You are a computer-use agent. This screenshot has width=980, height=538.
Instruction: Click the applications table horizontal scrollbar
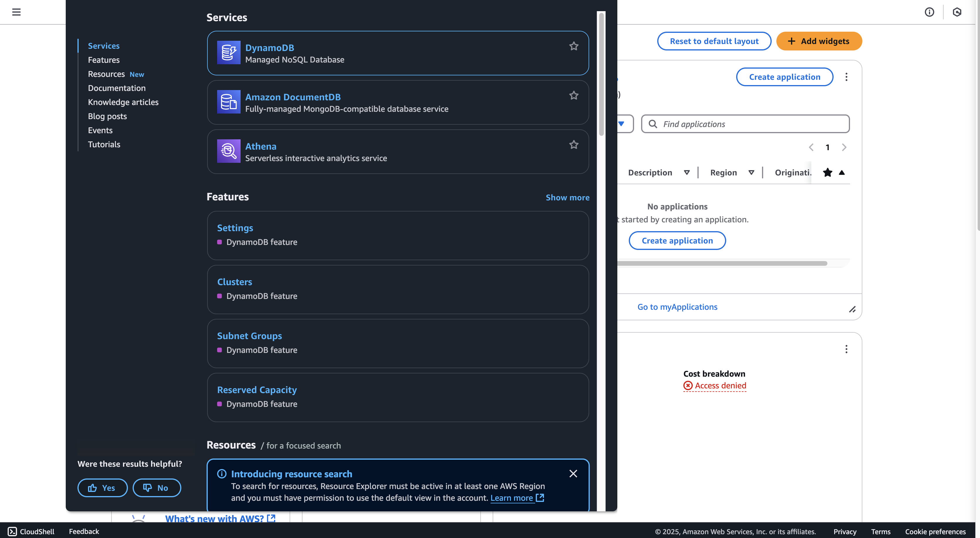coord(722,263)
